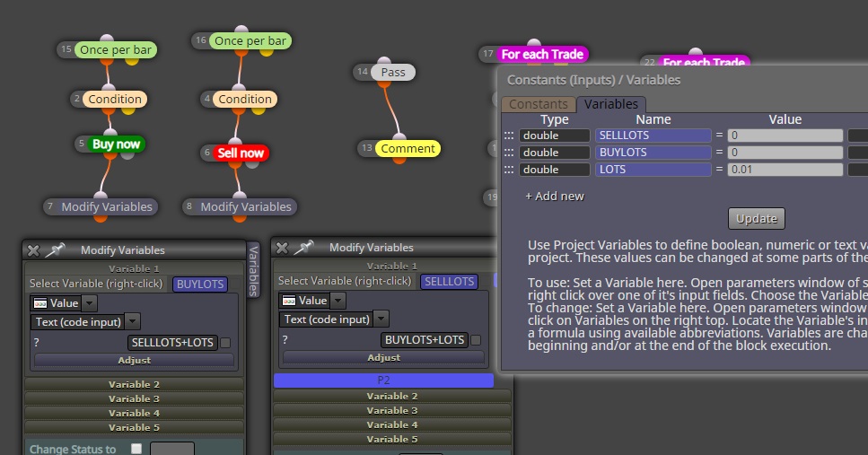Select For each Trade block 17
The image size is (868, 455).
(542, 54)
